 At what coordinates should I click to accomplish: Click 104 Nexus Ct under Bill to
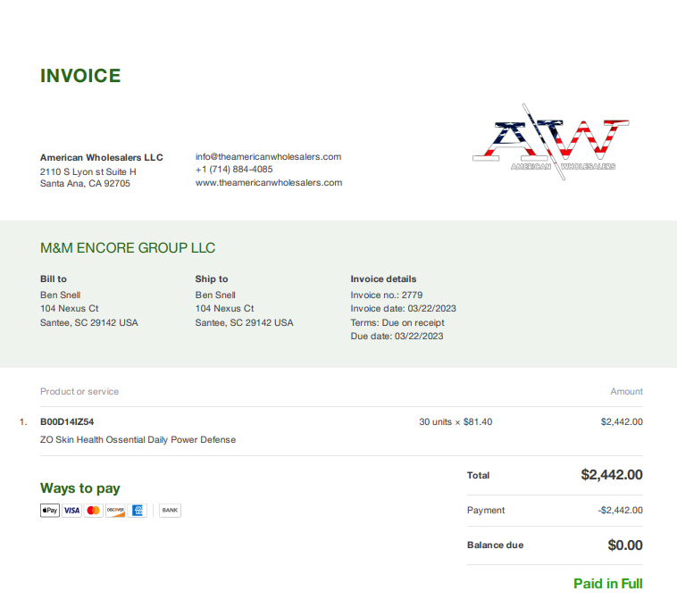click(69, 308)
